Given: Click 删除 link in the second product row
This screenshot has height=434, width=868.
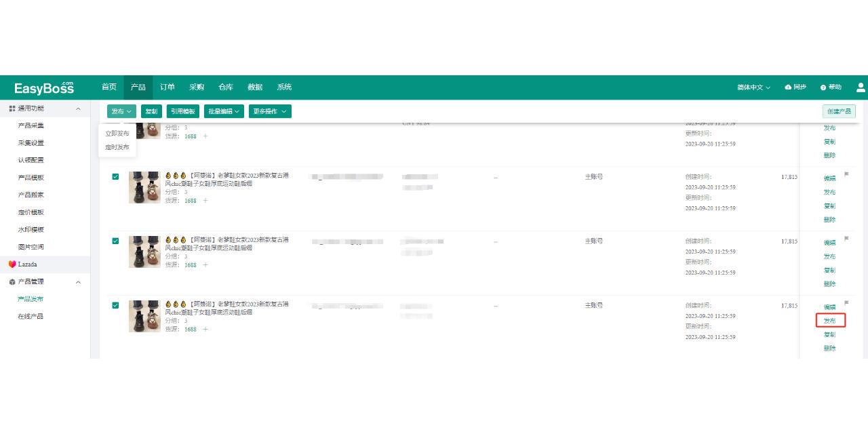Looking at the screenshot, I should (x=829, y=220).
